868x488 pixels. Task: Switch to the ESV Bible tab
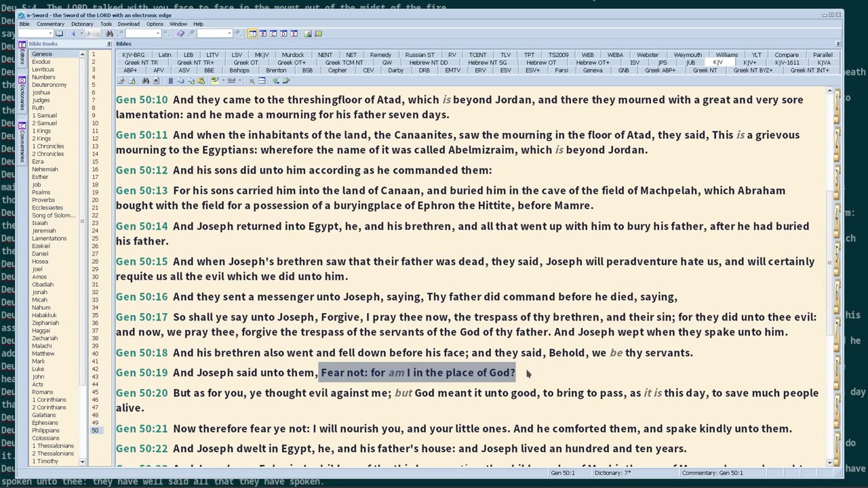(506, 70)
